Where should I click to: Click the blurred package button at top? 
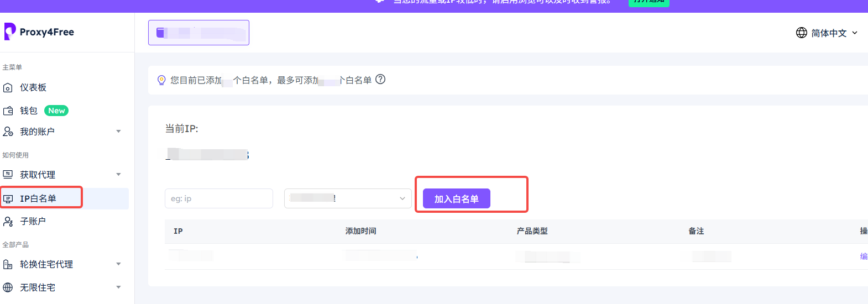click(198, 33)
